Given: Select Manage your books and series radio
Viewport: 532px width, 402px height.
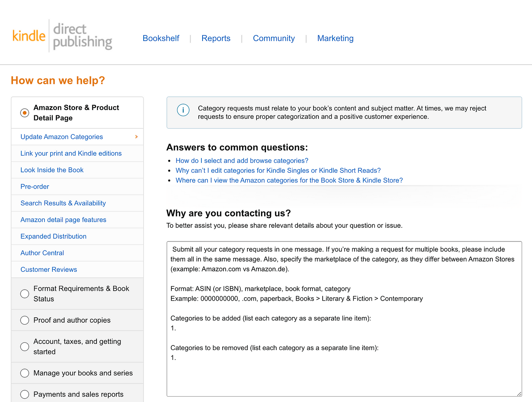Looking at the screenshot, I should [x=25, y=373].
